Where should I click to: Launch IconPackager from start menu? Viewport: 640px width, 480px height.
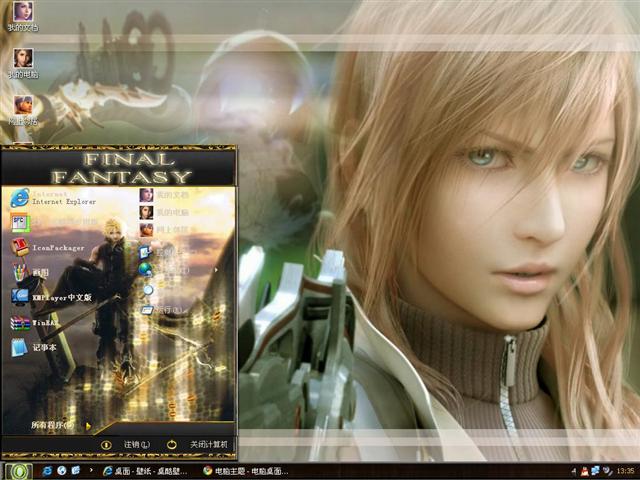pos(47,247)
